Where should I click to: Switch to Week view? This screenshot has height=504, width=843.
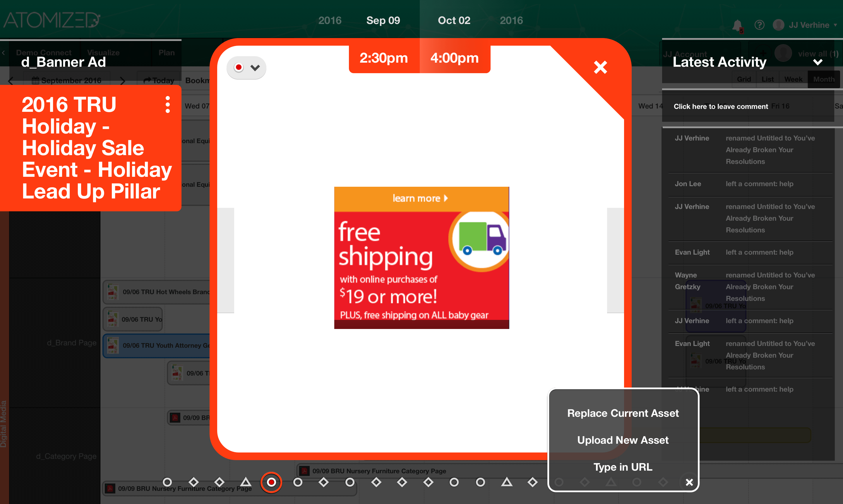pos(794,79)
